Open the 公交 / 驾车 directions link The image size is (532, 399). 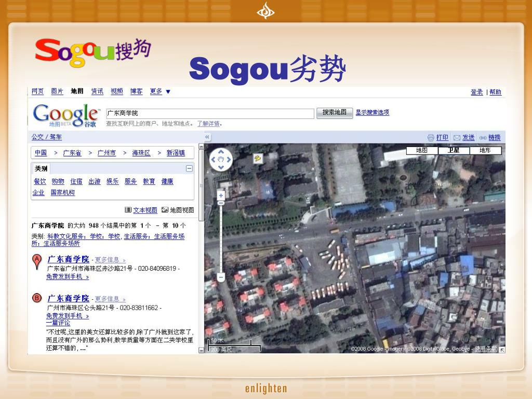pyautogui.click(x=47, y=137)
